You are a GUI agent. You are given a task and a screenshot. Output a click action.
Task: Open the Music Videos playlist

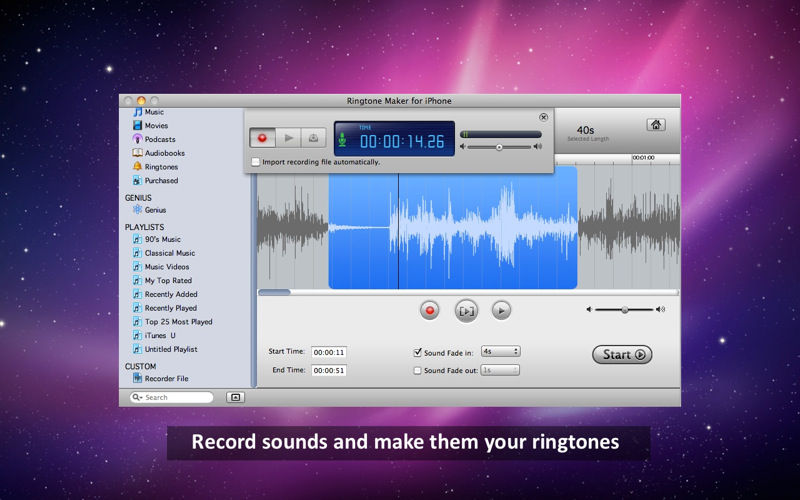161,267
